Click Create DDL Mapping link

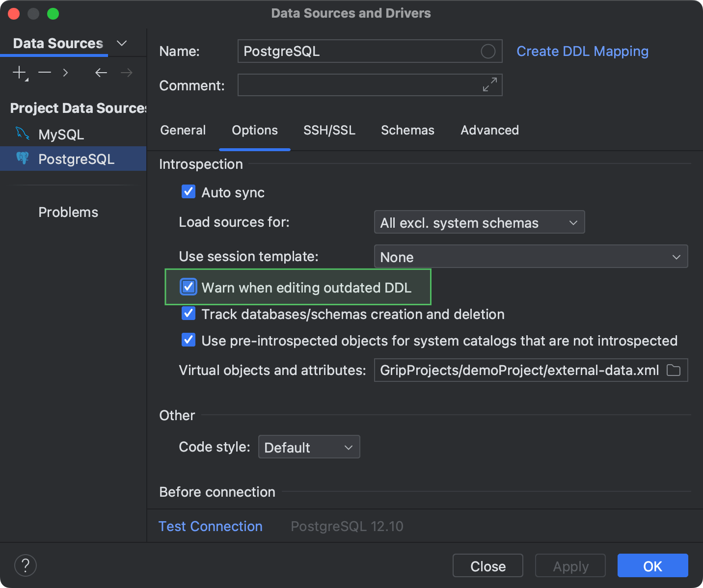pyautogui.click(x=582, y=51)
